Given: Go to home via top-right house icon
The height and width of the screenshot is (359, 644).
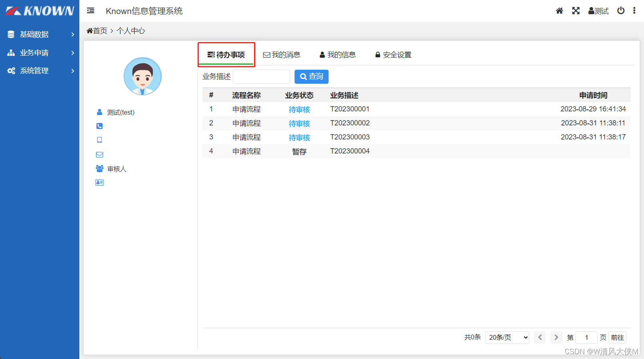Looking at the screenshot, I should click(559, 11).
